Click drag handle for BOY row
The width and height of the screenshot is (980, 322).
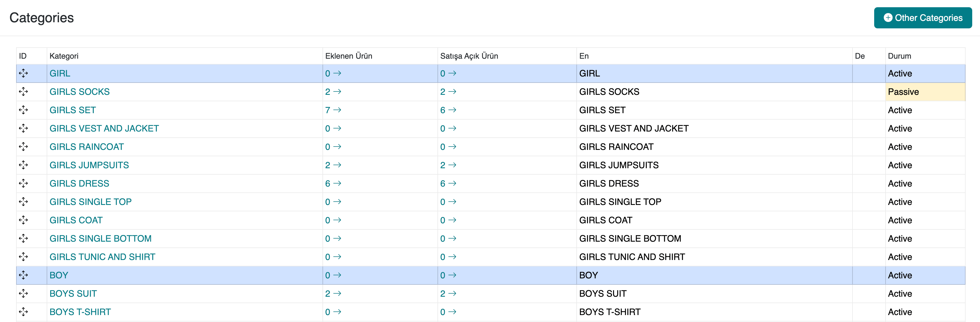23,275
